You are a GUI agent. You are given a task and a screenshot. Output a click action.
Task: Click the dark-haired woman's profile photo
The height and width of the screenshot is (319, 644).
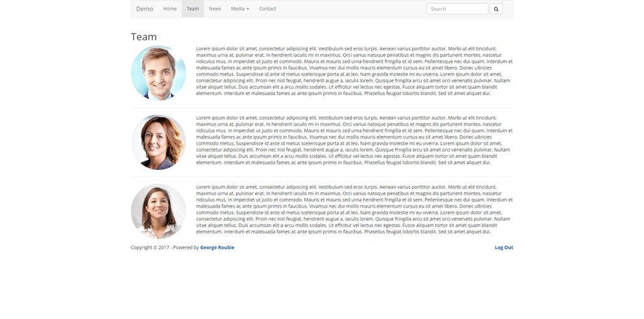point(158,211)
